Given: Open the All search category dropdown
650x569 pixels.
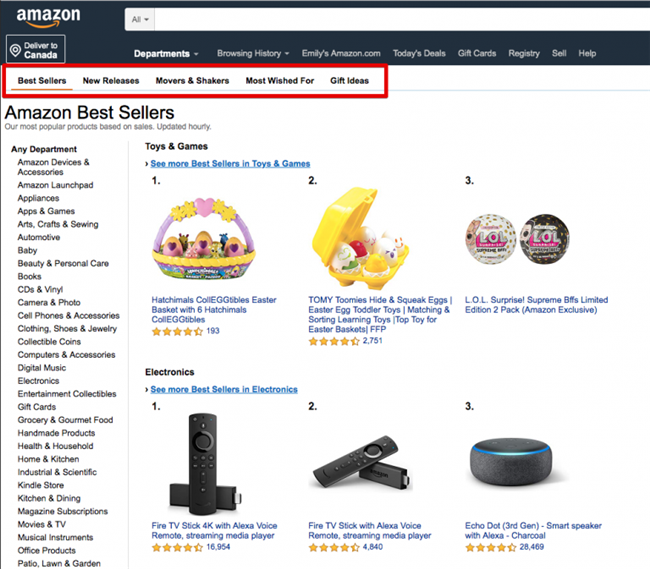Looking at the screenshot, I should click(140, 19).
